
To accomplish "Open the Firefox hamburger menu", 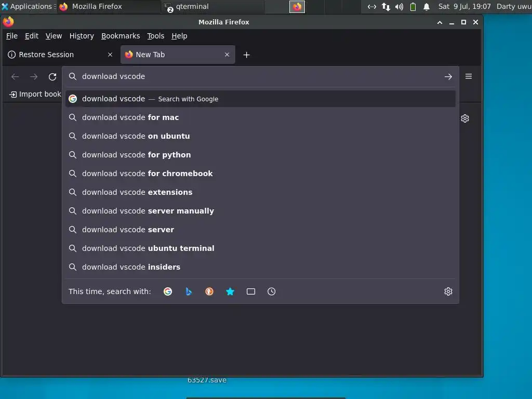I will pyautogui.click(x=469, y=76).
